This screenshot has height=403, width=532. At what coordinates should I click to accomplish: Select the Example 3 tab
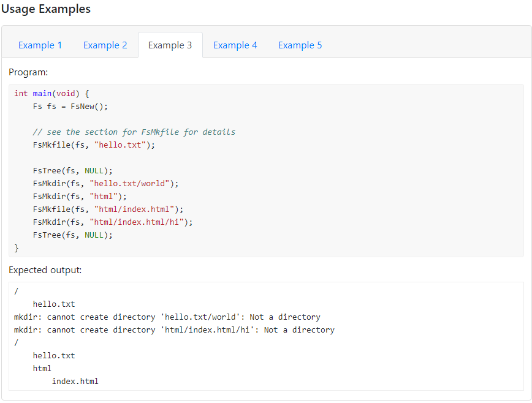point(170,45)
